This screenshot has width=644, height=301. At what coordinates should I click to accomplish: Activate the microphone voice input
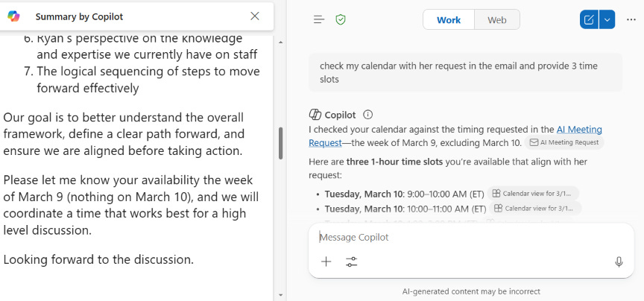(619, 262)
